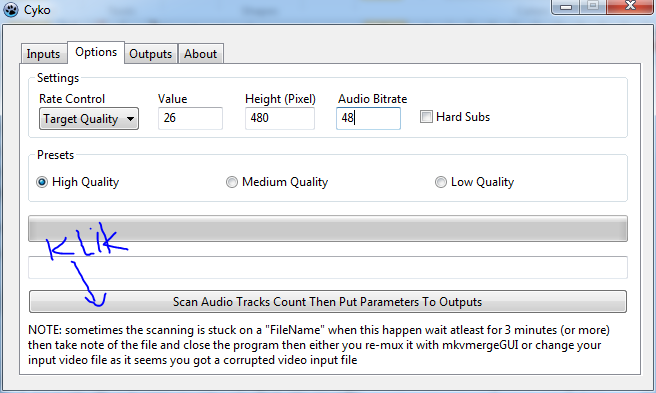Select the Options tab

point(96,52)
